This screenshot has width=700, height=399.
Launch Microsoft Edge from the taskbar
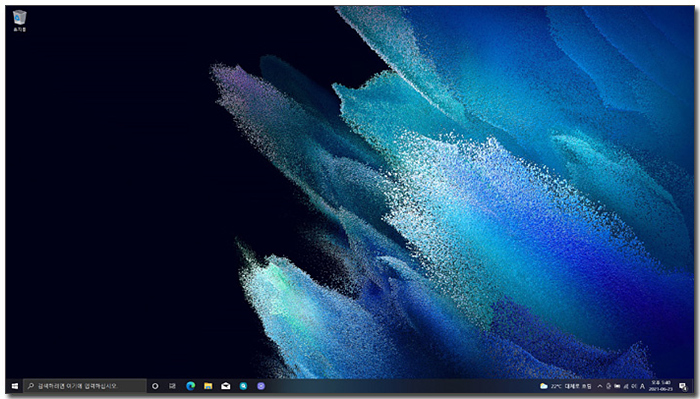point(191,386)
